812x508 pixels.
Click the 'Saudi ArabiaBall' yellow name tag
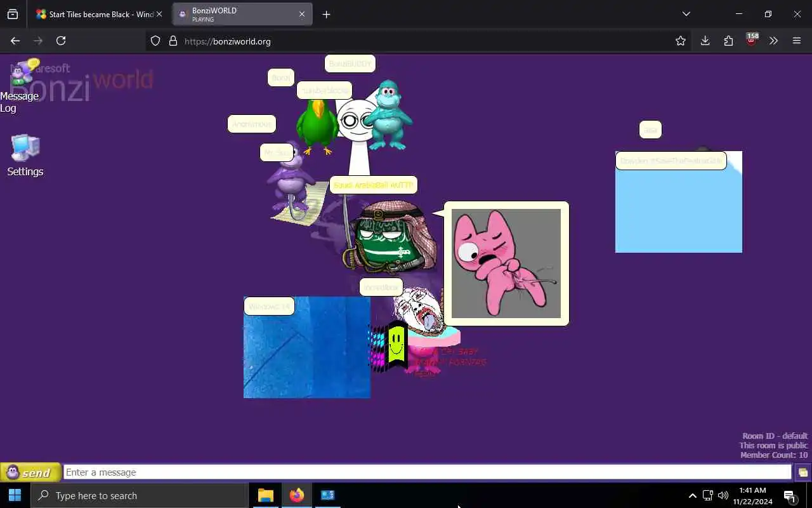[x=374, y=185]
